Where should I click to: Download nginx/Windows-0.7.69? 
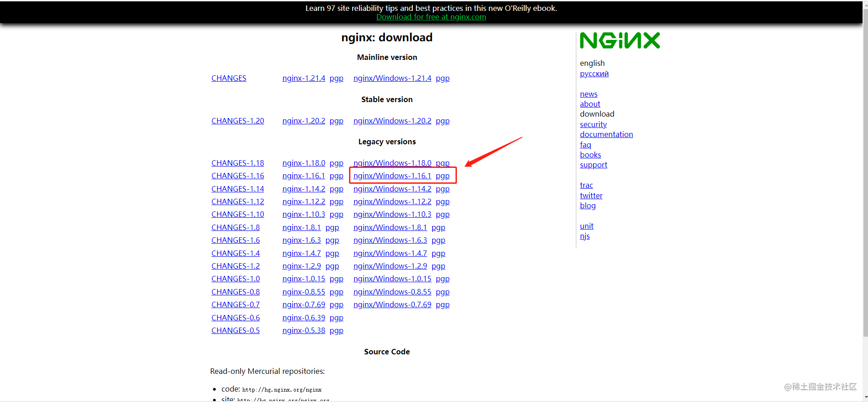393,304
